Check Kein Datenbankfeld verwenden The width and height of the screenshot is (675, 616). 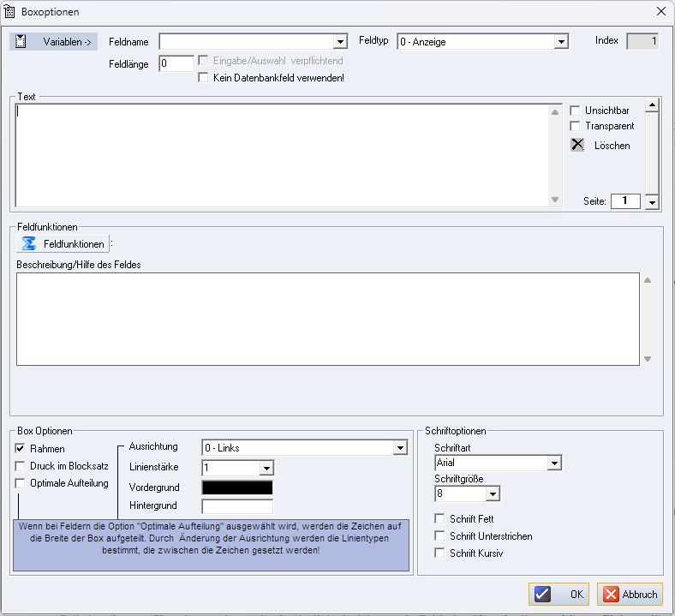(204, 78)
